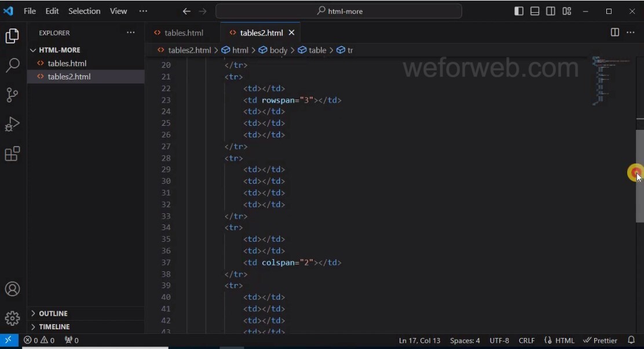The image size is (644, 349).
Task: Toggle the bottom panel layout button
Action: (535, 11)
